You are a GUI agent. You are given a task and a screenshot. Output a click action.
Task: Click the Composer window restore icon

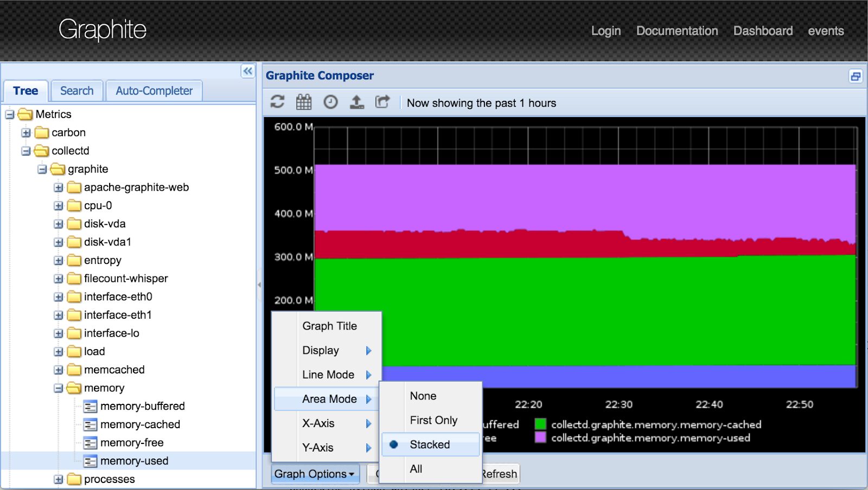point(856,76)
